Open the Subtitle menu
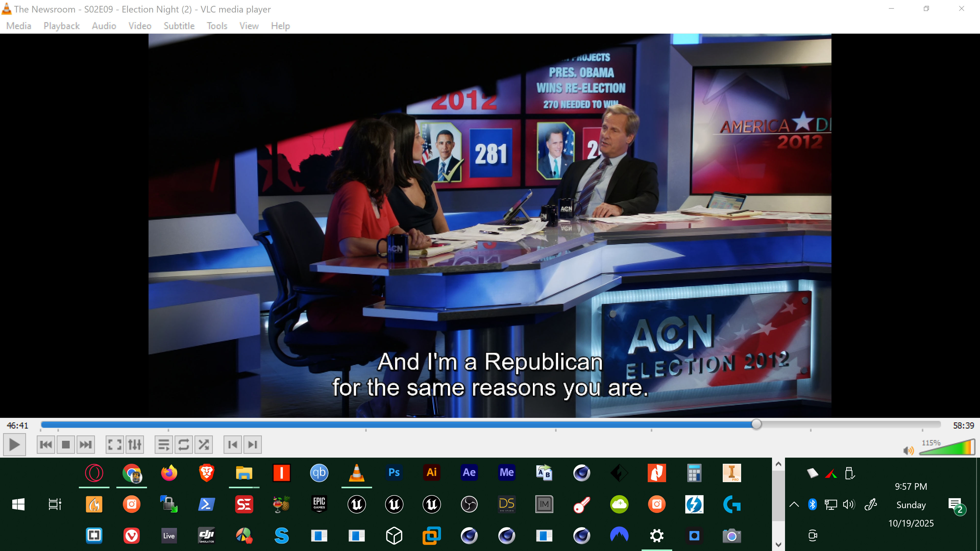980x551 pixels. click(x=179, y=26)
